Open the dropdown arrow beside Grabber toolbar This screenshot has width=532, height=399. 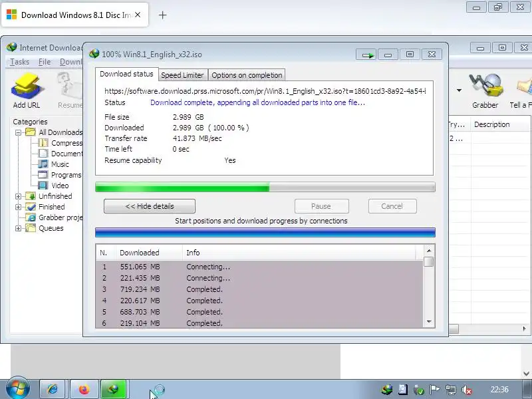point(459,90)
